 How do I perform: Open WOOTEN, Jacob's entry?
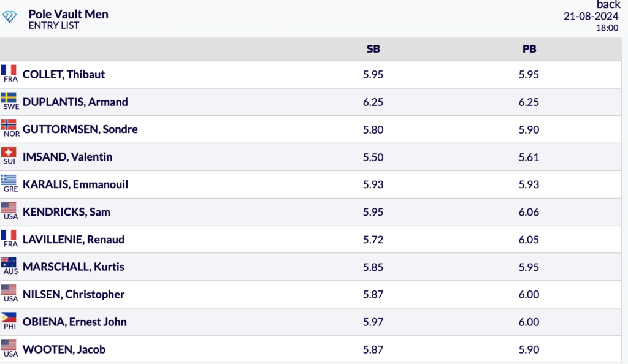[x=64, y=349]
